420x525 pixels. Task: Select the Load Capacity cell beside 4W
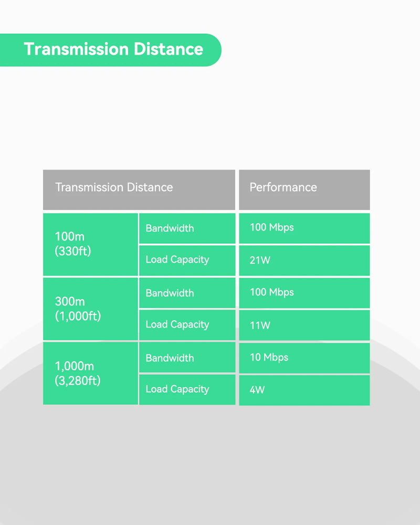(177, 389)
